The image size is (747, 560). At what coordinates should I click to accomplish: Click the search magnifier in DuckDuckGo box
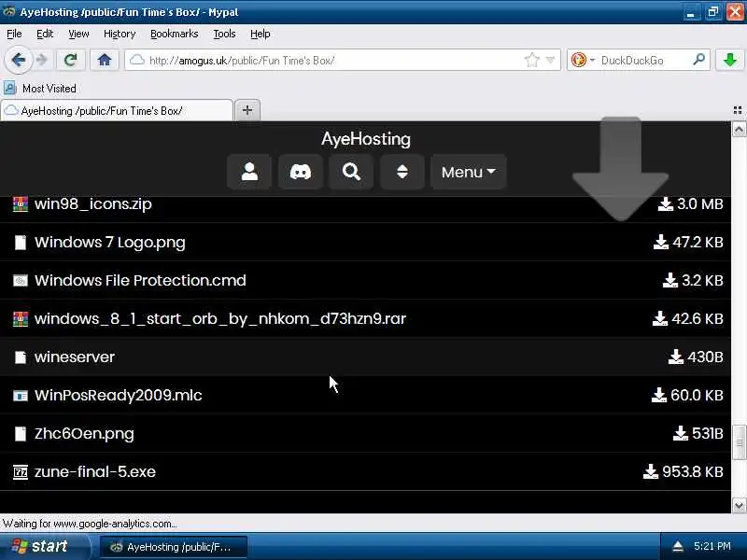698,60
